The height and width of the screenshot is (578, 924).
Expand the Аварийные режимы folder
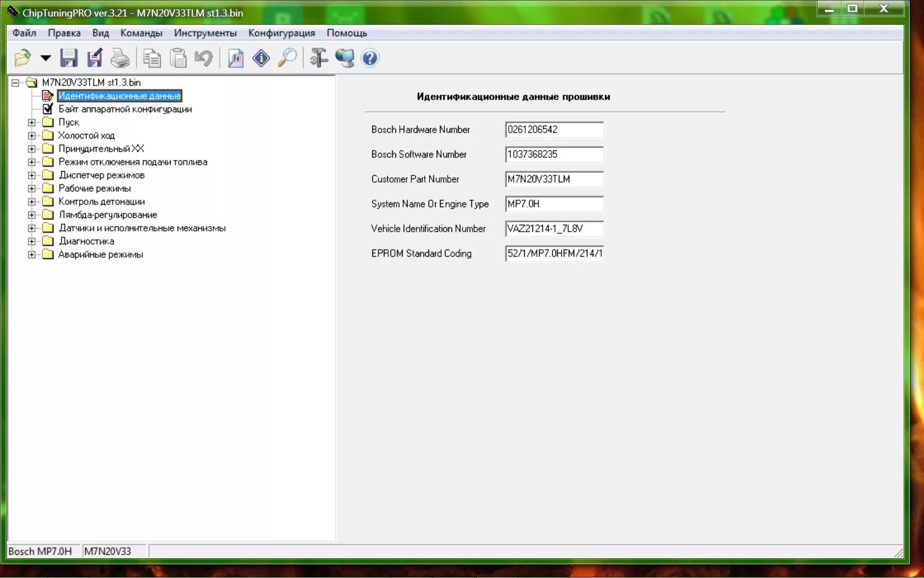click(x=32, y=254)
